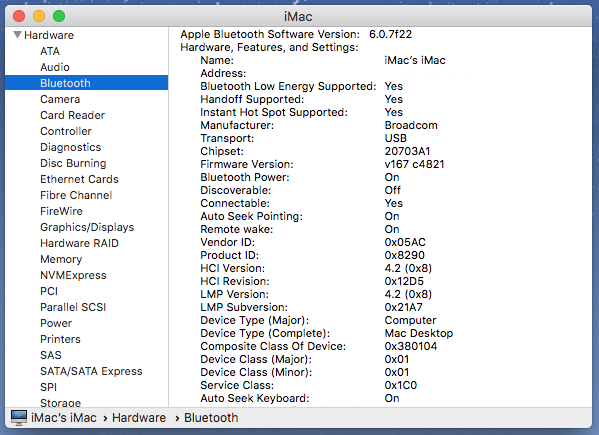Click the "HCI Version:" label

pos(232,268)
